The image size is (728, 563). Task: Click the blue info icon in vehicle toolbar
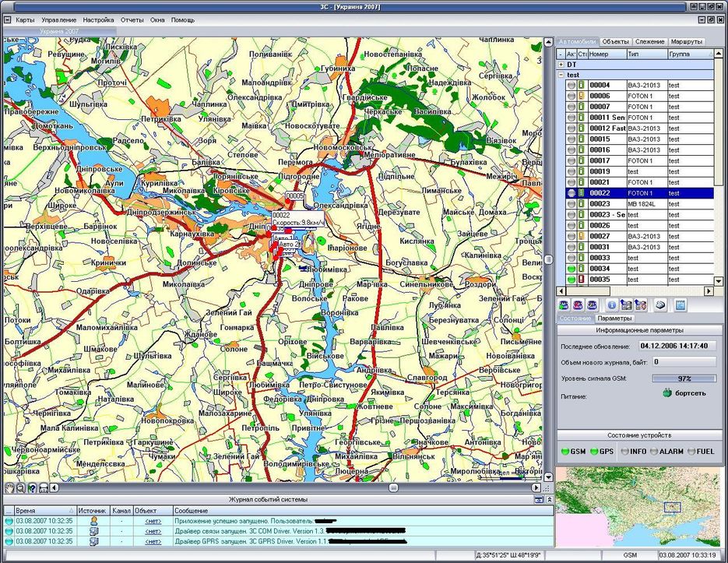612,305
